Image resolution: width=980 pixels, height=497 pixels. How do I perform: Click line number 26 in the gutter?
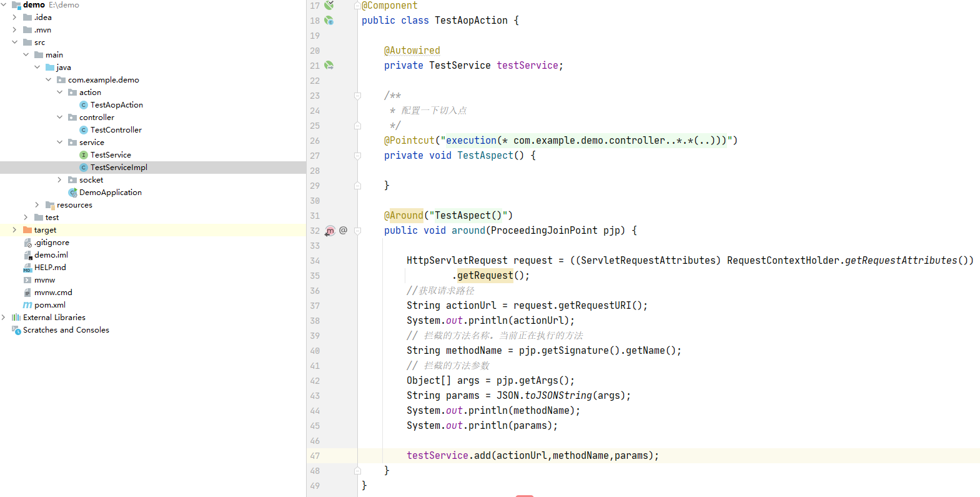[x=315, y=141]
